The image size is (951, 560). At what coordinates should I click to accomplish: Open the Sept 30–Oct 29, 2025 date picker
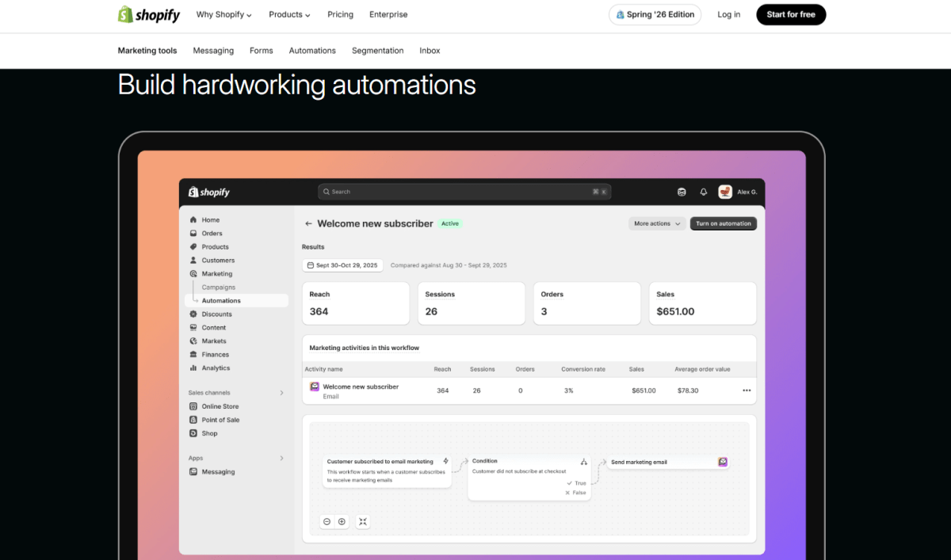342,265
